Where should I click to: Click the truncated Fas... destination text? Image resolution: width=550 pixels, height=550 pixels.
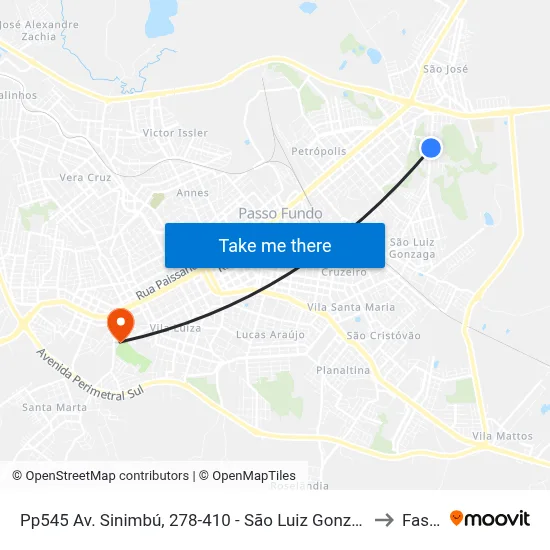(x=421, y=520)
